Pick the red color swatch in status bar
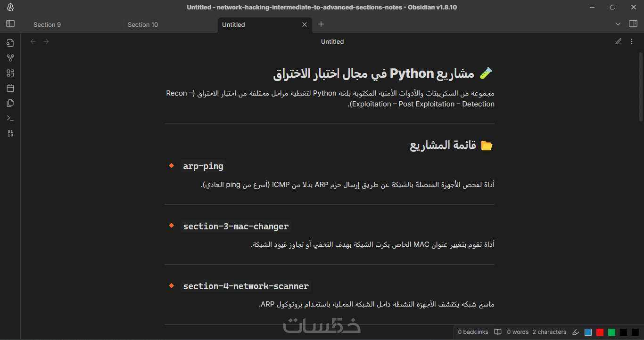The image size is (644, 340). [600, 332]
